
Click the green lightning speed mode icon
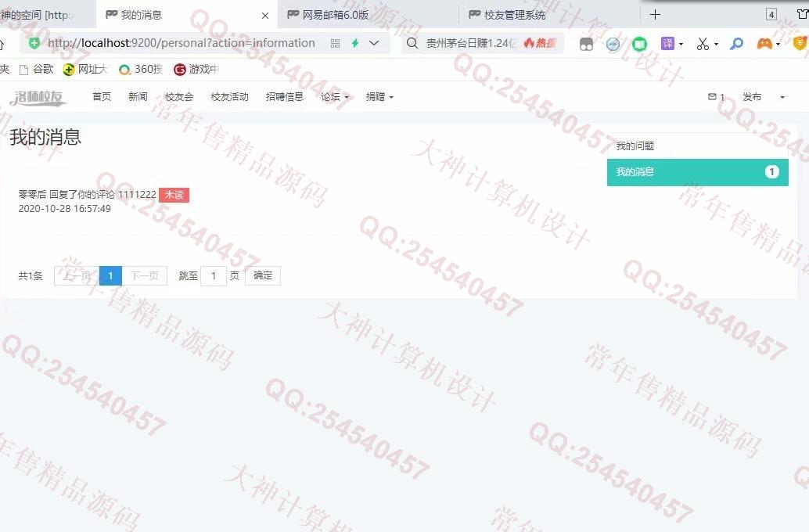point(355,43)
